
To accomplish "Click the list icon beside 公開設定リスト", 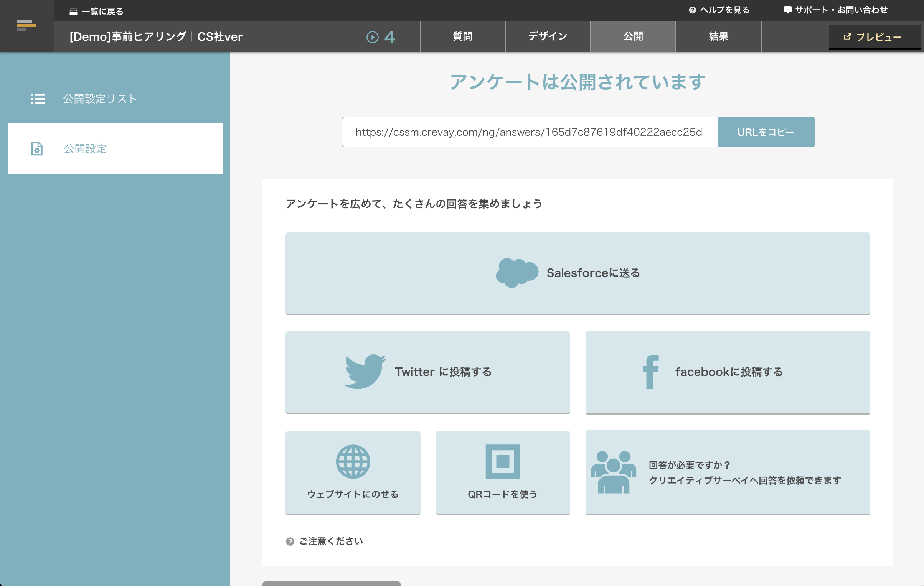I will pos(38,99).
